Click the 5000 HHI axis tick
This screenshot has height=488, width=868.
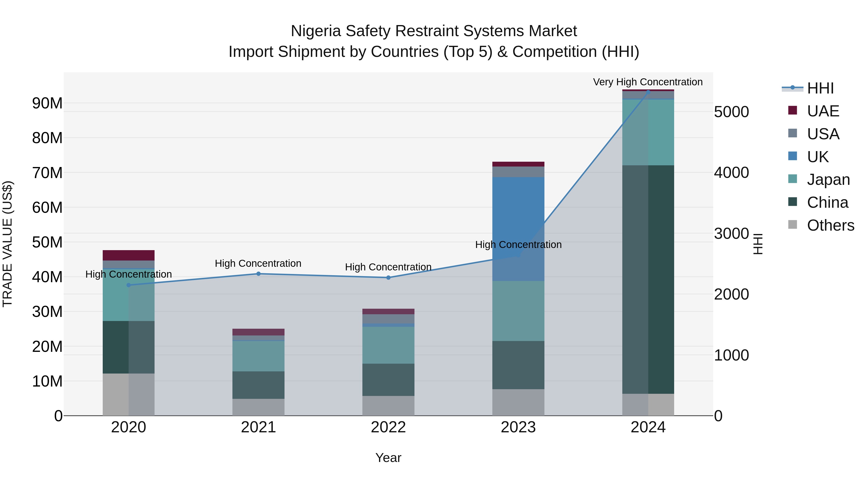732,112
